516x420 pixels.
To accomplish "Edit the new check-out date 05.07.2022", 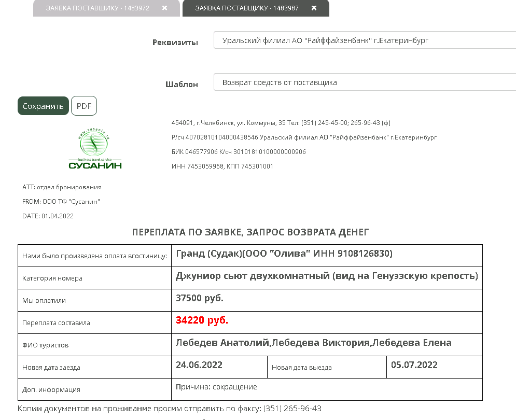I will click(414, 365).
